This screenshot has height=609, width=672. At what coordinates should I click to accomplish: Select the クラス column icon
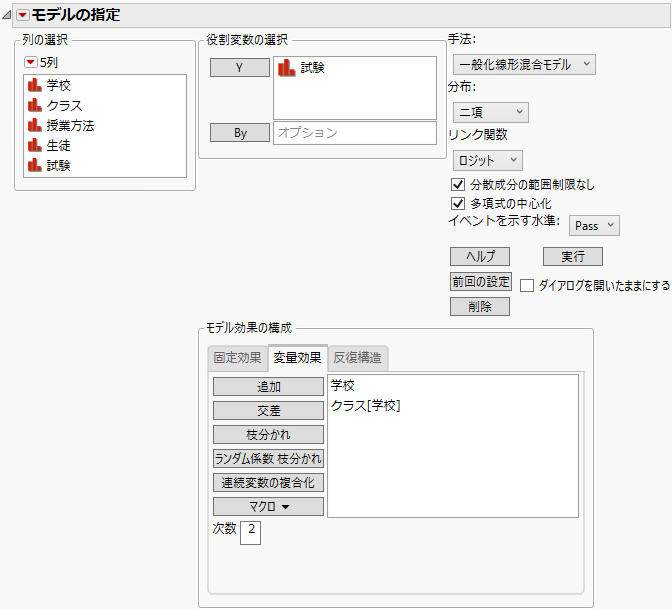point(33,106)
